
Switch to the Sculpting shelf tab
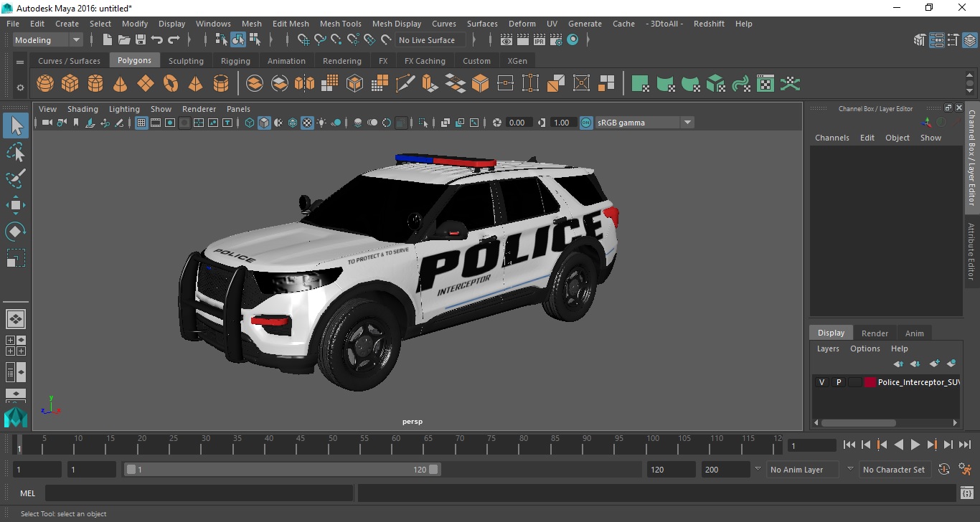click(186, 61)
